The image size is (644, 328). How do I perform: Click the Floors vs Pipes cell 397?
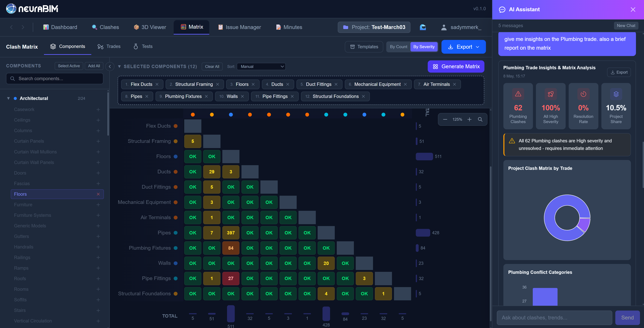click(231, 233)
